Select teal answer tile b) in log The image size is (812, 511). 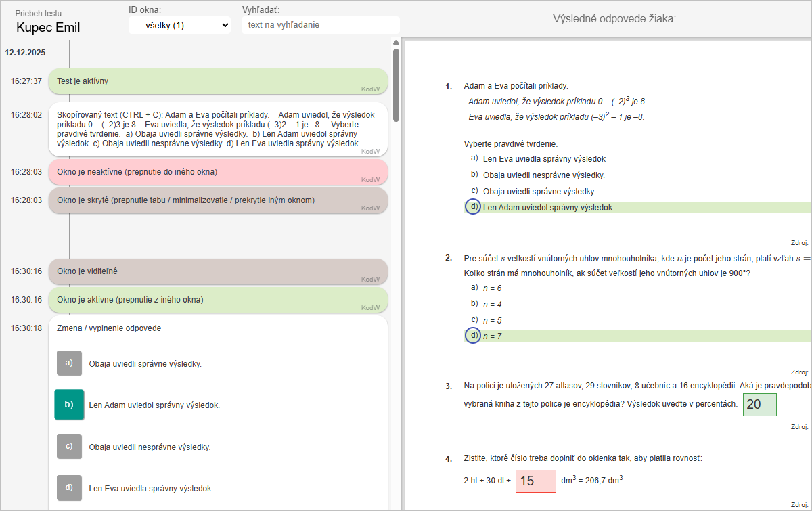[69, 405]
